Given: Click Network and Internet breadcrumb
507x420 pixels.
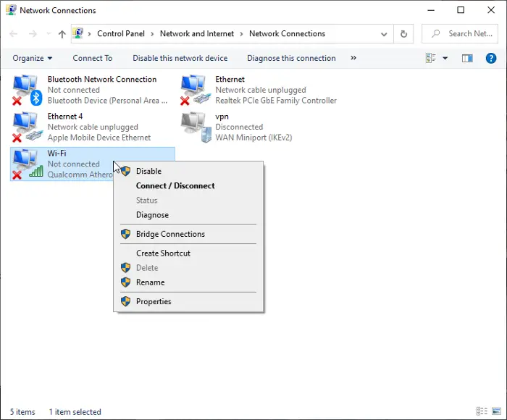Looking at the screenshot, I should (x=197, y=34).
